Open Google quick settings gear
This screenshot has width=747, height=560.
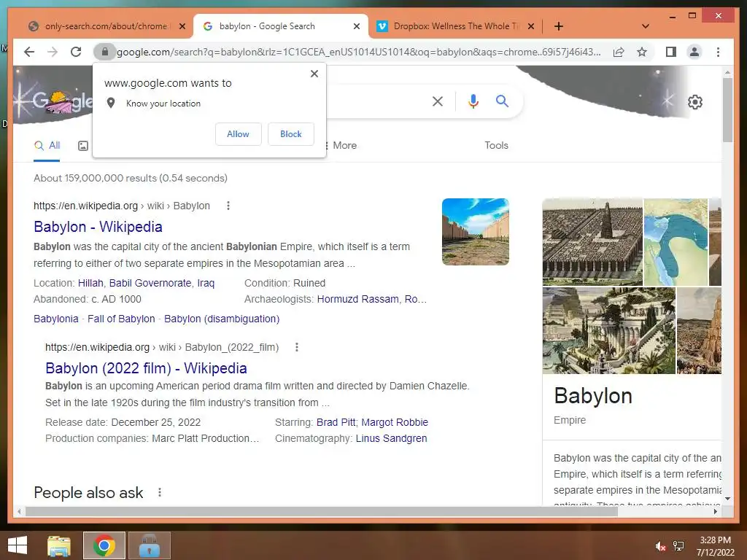click(x=695, y=102)
